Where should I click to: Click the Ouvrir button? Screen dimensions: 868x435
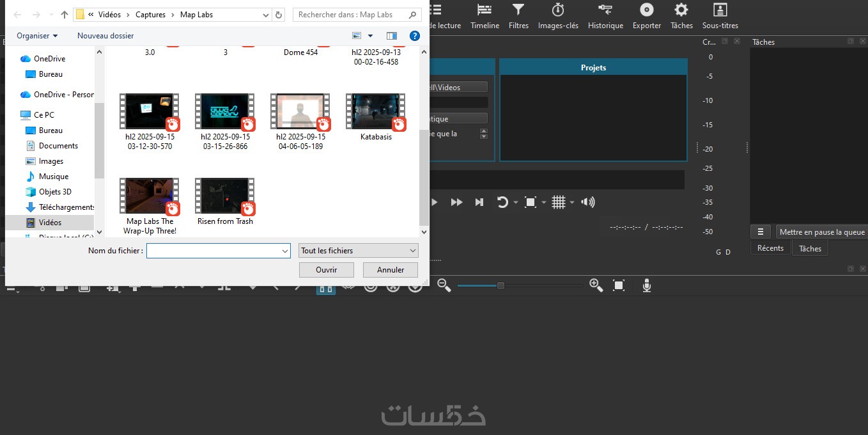[326, 270]
